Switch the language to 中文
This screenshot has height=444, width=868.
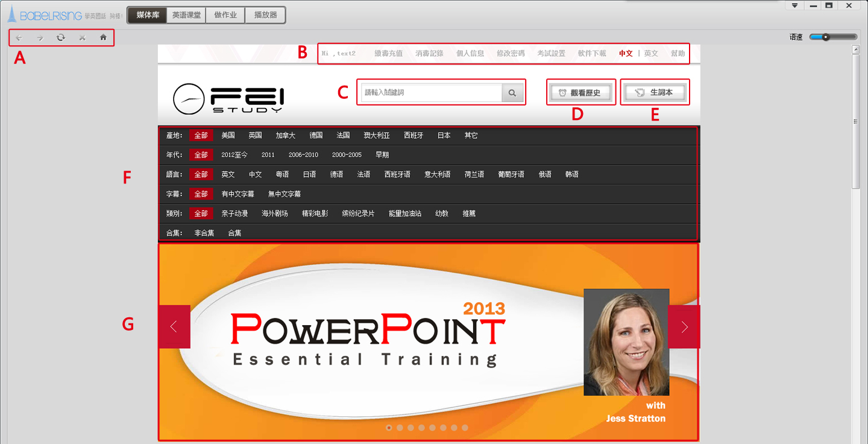[626, 53]
